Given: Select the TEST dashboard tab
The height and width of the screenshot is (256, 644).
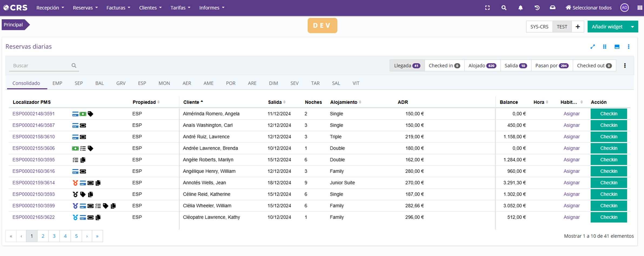Looking at the screenshot, I should 562,27.
